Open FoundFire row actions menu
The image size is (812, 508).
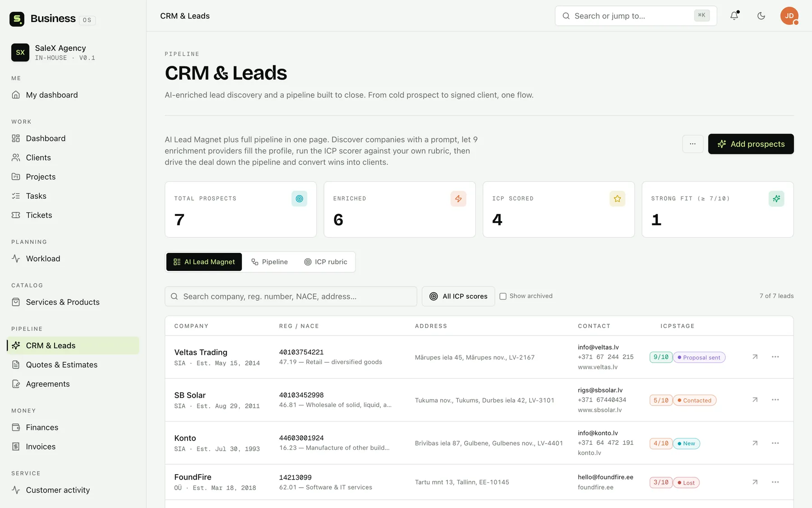[775, 482]
